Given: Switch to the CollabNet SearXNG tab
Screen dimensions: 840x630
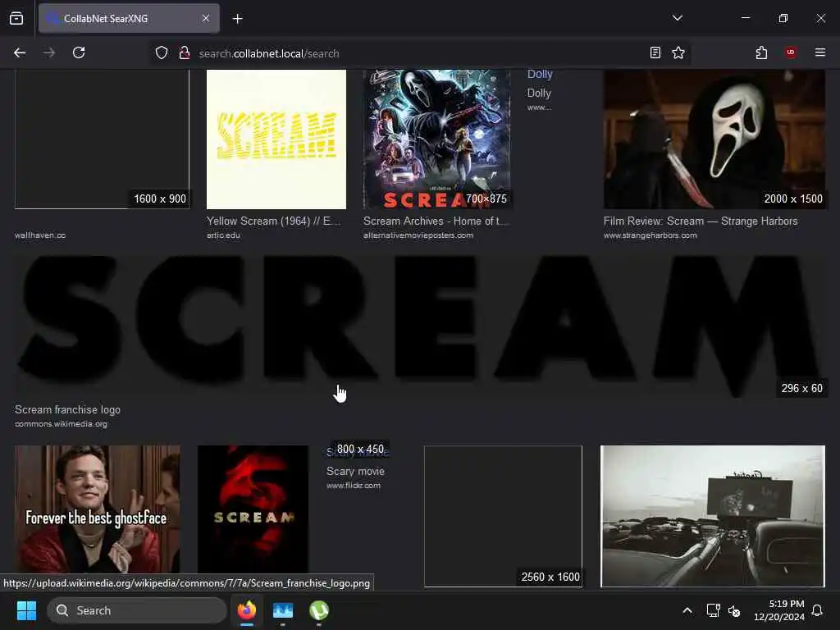Looking at the screenshot, I should 129,18.
